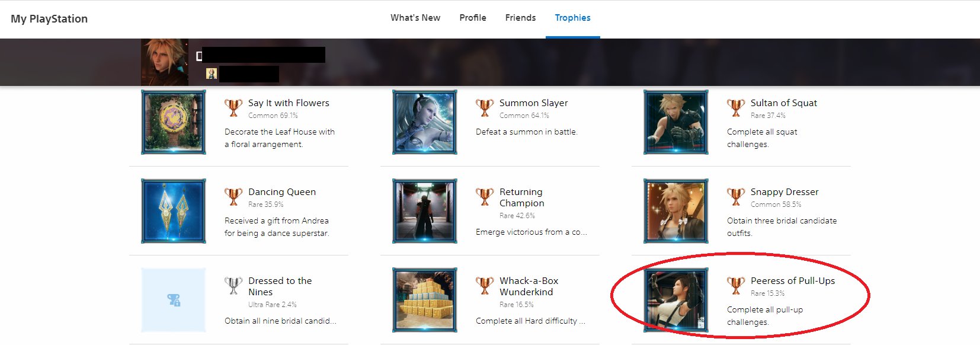Click the bronze trophy icon for Snappy Dresser
This screenshot has width=980, height=345.
click(736, 196)
